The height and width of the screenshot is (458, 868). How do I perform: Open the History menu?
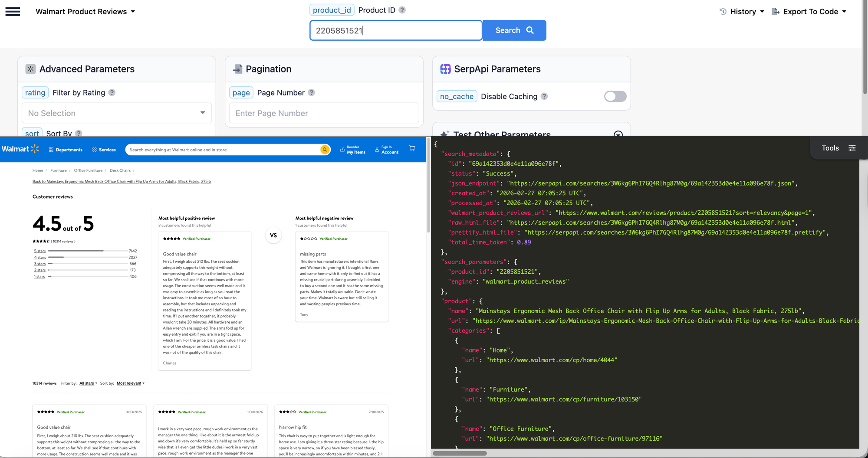pyautogui.click(x=742, y=12)
